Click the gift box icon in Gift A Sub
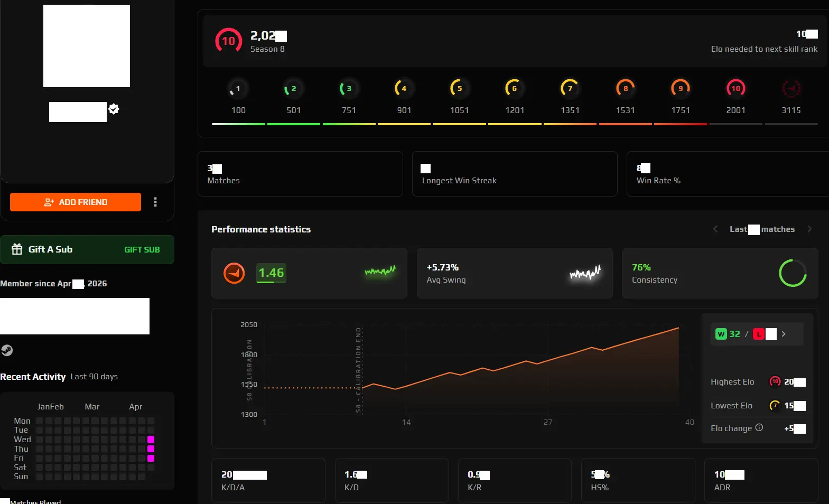Screen dimensions: 829x504 click(17, 249)
